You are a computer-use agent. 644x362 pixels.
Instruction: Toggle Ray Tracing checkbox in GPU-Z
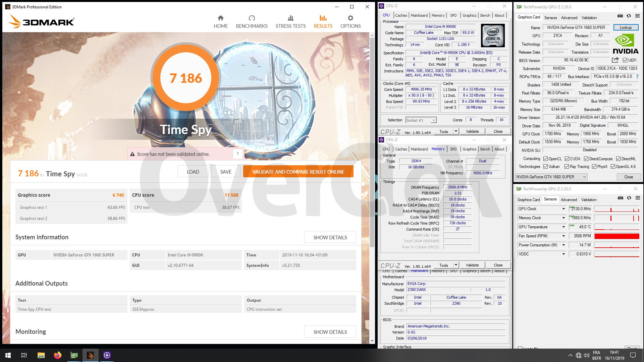click(x=567, y=167)
